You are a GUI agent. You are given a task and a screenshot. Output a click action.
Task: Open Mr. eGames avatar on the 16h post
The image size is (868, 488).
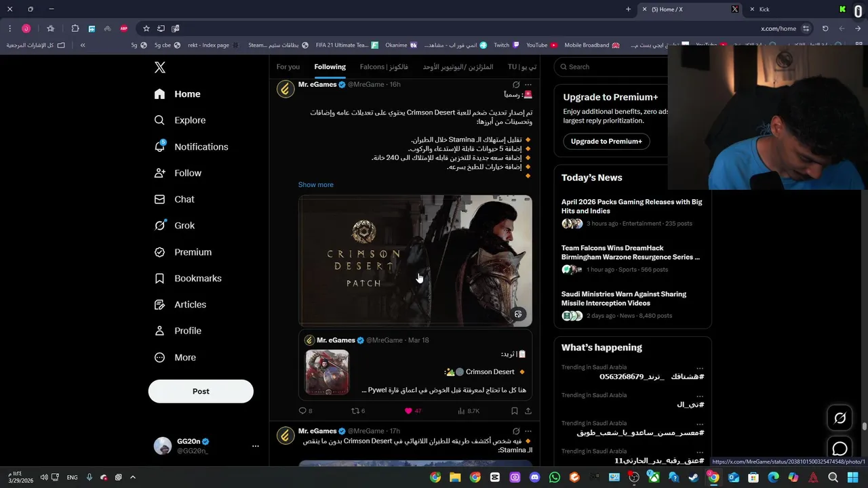coord(285,89)
